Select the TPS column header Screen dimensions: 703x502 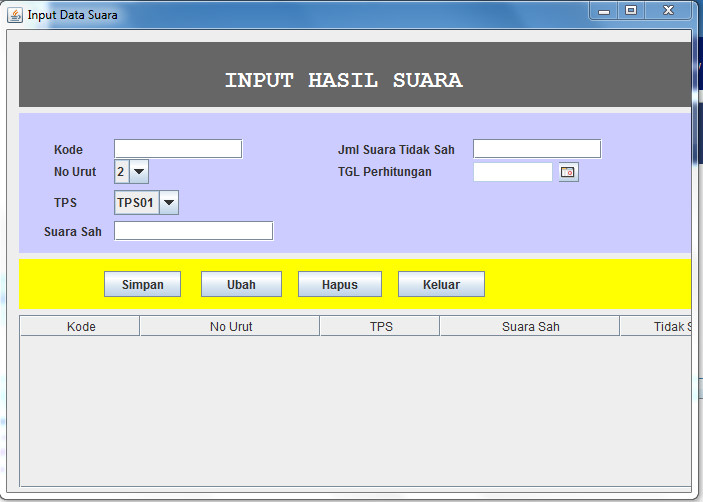[380, 326]
